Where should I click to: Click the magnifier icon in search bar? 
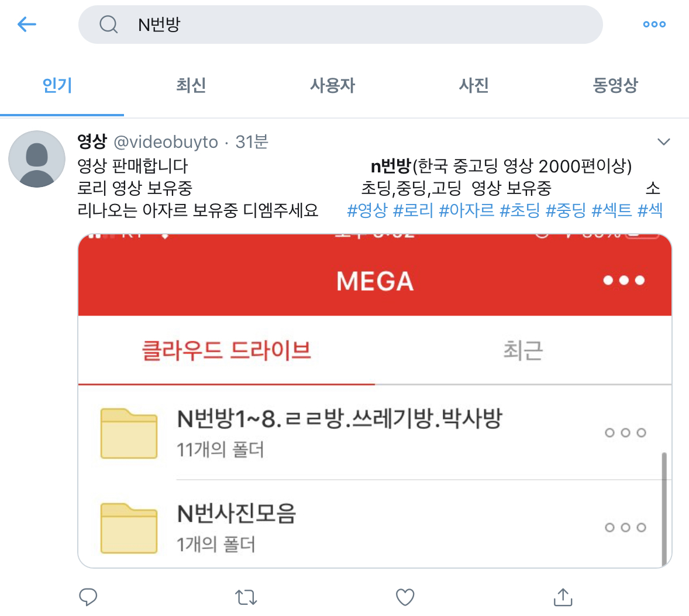click(x=109, y=24)
